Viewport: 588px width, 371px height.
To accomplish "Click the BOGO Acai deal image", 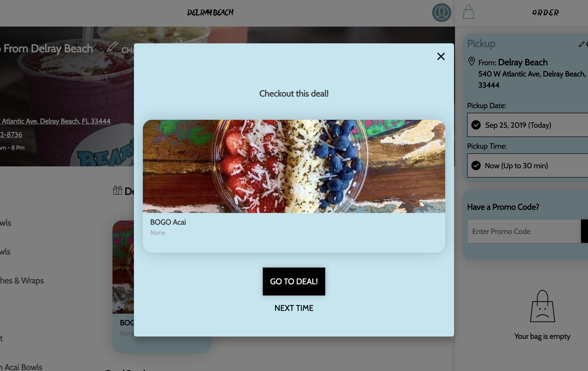I will tap(294, 166).
